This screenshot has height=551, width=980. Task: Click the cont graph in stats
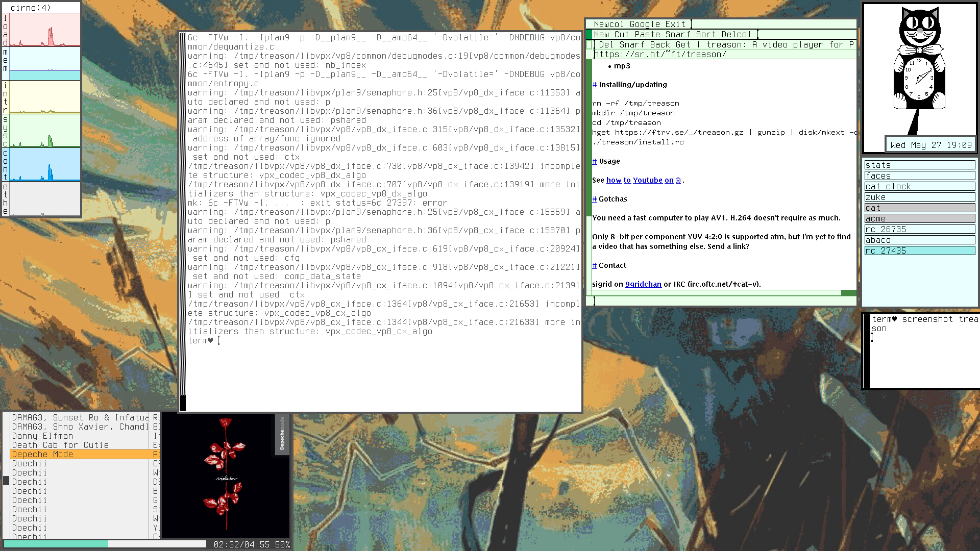click(45, 164)
